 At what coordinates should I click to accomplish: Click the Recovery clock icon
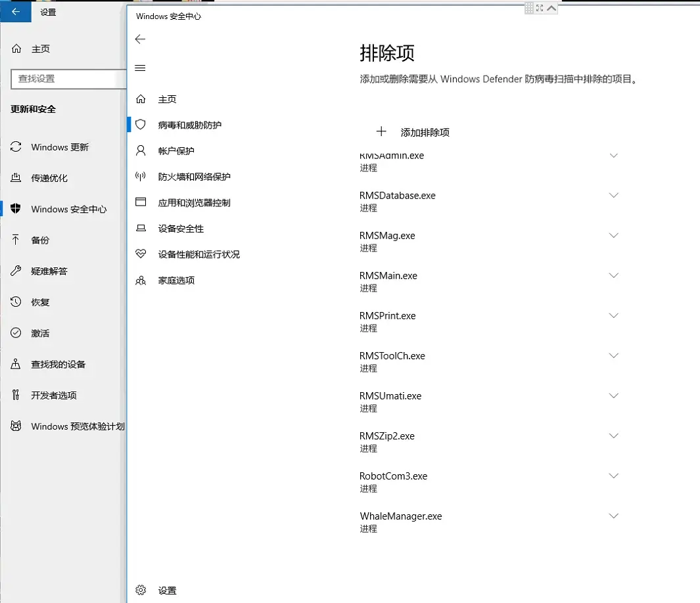point(16,302)
